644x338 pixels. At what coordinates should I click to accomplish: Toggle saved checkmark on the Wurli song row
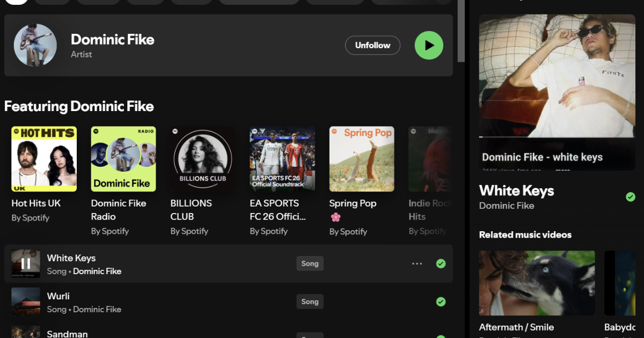tap(441, 302)
